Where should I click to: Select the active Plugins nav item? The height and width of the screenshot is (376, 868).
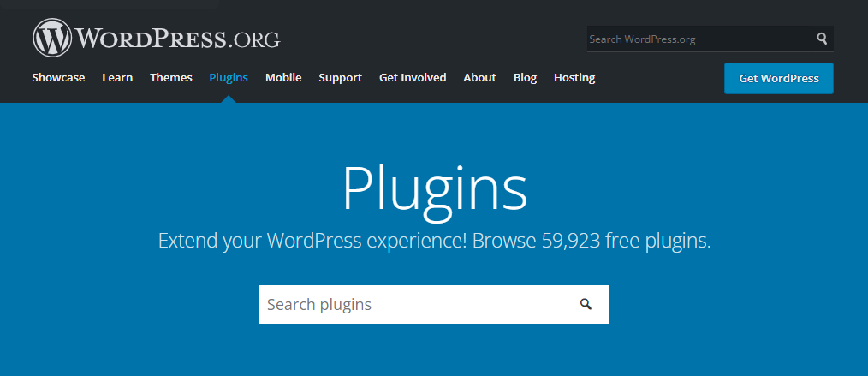pyautogui.click(x=229, y=77)
